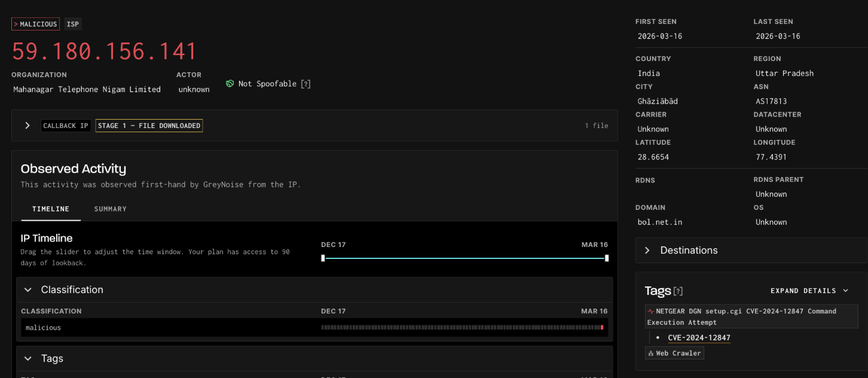Click the right MAR 16 slider handle
The image size is (868, 378).
(x=607, y=258)
